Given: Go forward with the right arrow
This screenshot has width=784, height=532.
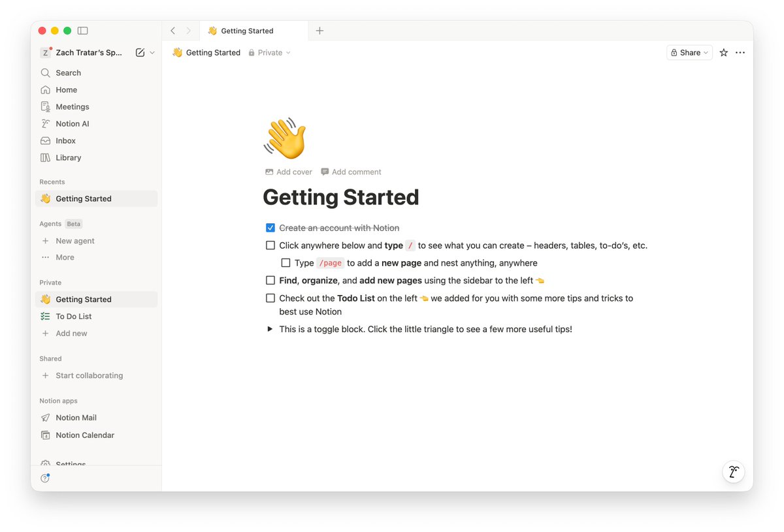Looking at the screenshot, I should click(x=189, y=31).
